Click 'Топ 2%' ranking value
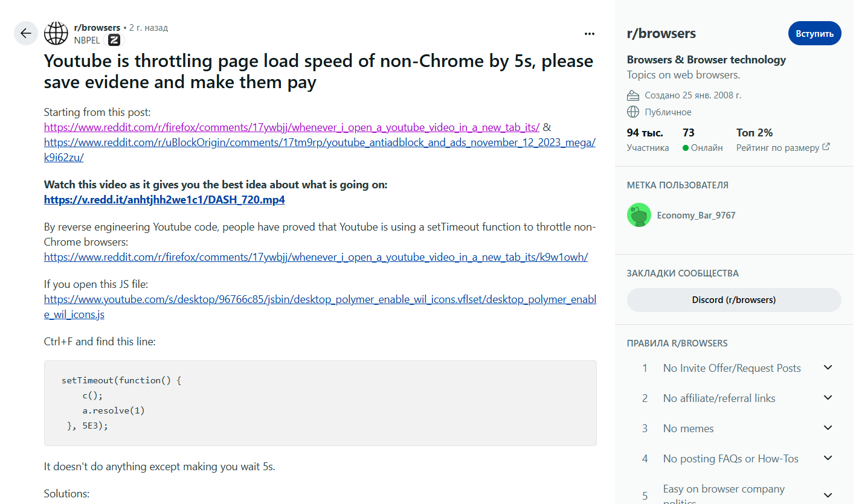The image size is (856, 504). (755, 133)
